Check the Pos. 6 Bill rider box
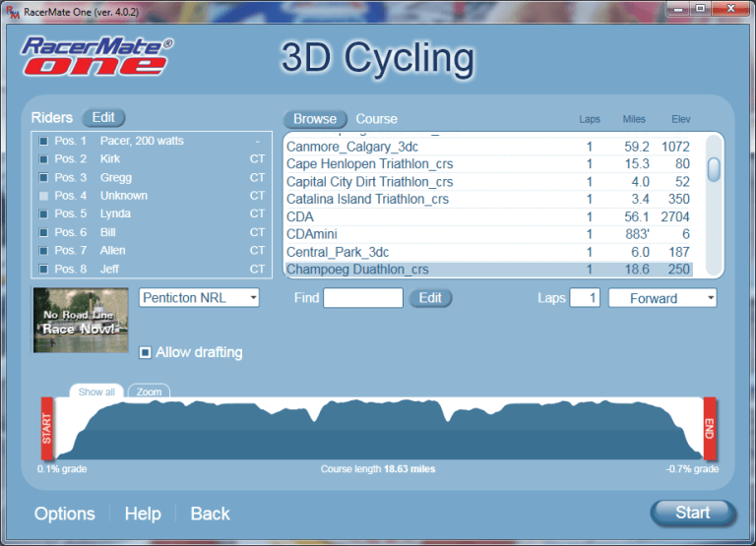756x546 pixels. click(x=43, y=232)
